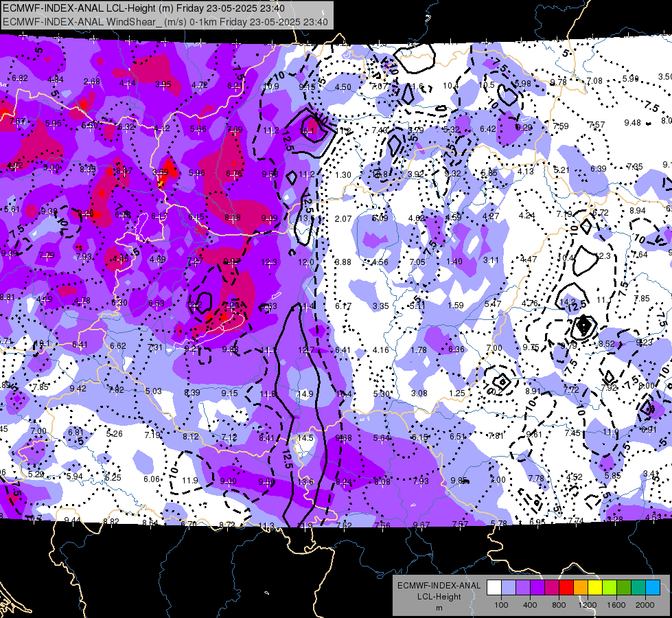Click the legend label 800
The image size is (672, 618).
(x=559, y=605)
